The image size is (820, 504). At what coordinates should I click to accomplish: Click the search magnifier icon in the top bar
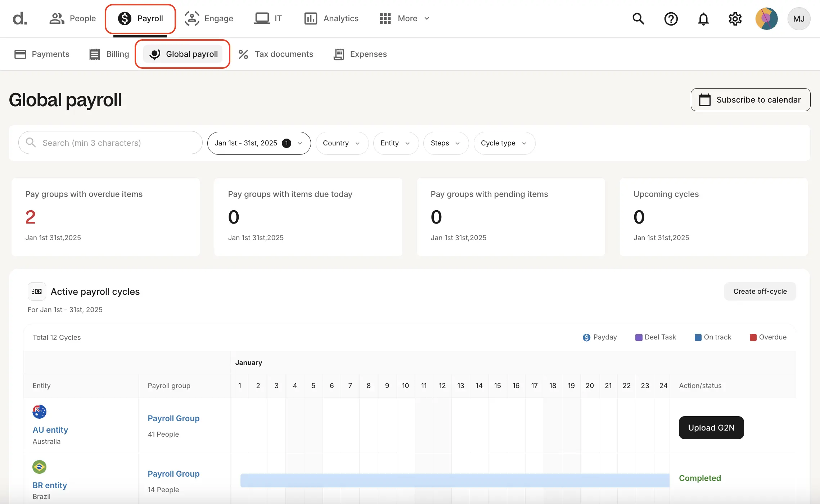point(638,18)
